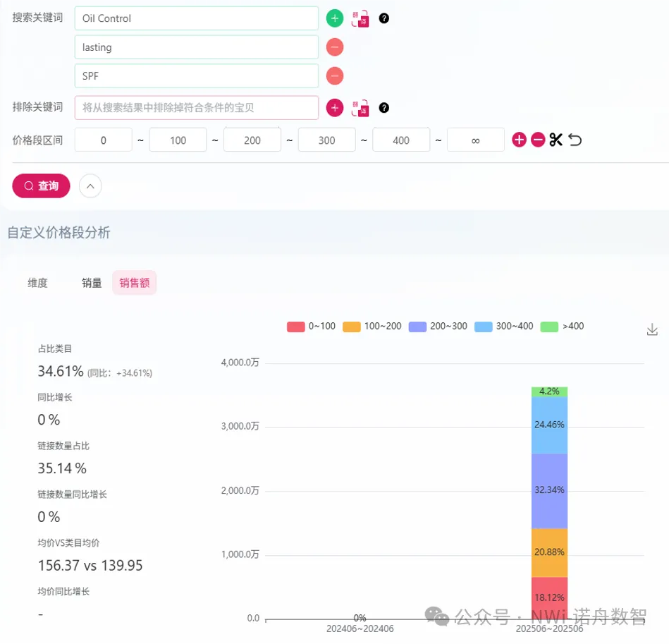Collapse the search filter panel
Viewport: 669px width, 644px height.
pos(90,186)
